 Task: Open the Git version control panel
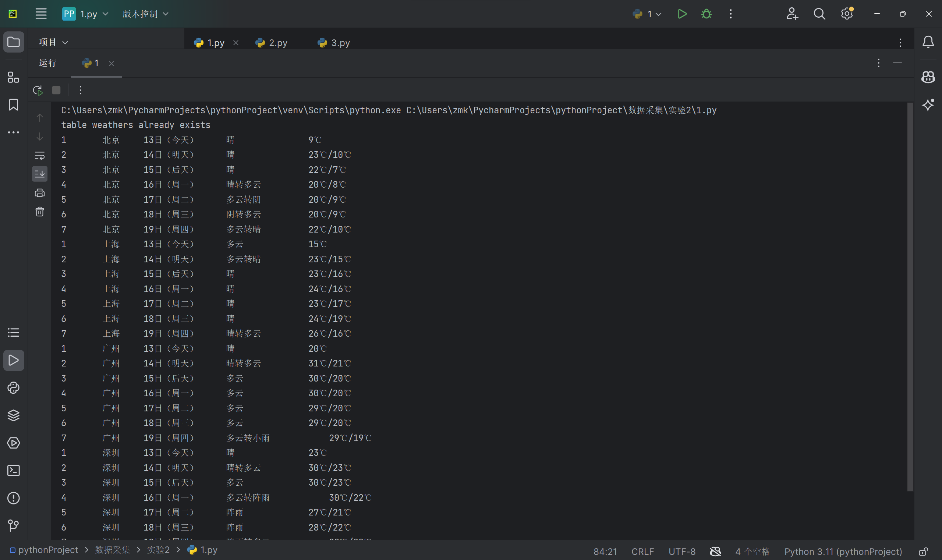coord(14,525)
